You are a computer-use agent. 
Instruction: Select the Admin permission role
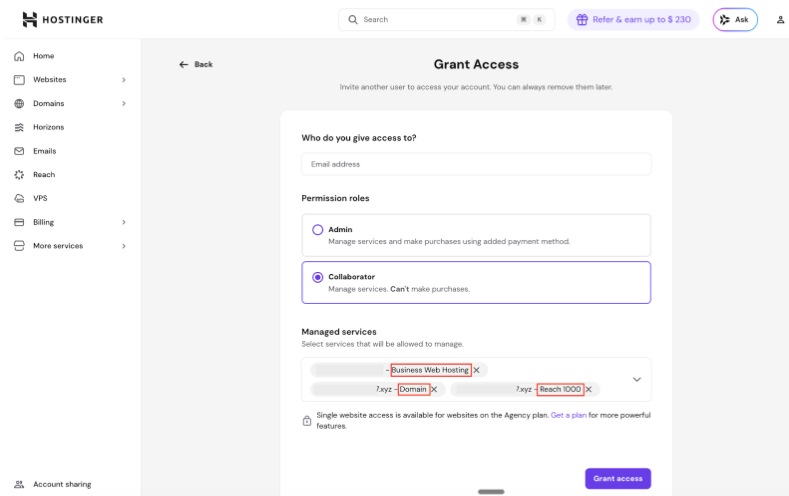318,229
